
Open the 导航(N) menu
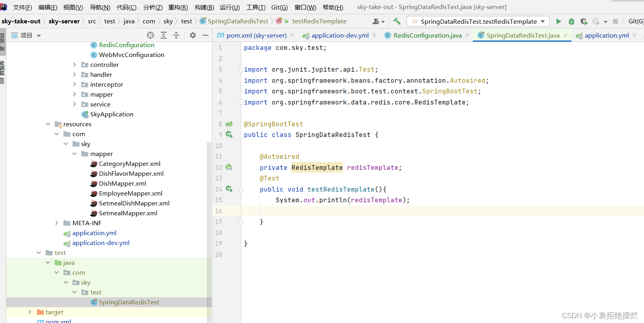[100, 7]
